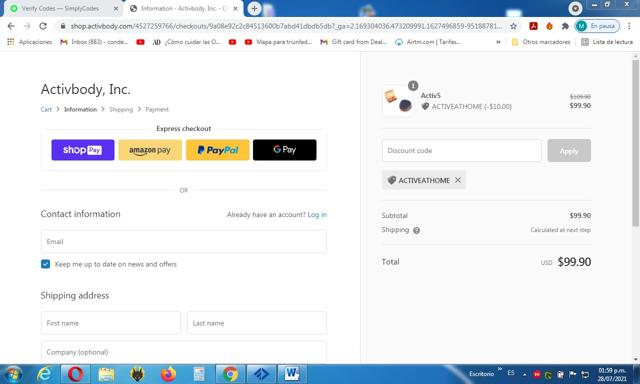This screenshot has width=640, height=384.
Task: Close the Verify Codes tab
Action: [116, 8]
